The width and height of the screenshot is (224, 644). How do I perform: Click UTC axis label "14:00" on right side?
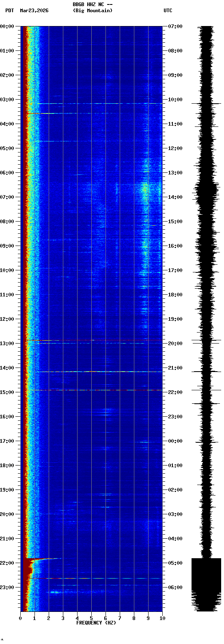[x=175, y=197]
